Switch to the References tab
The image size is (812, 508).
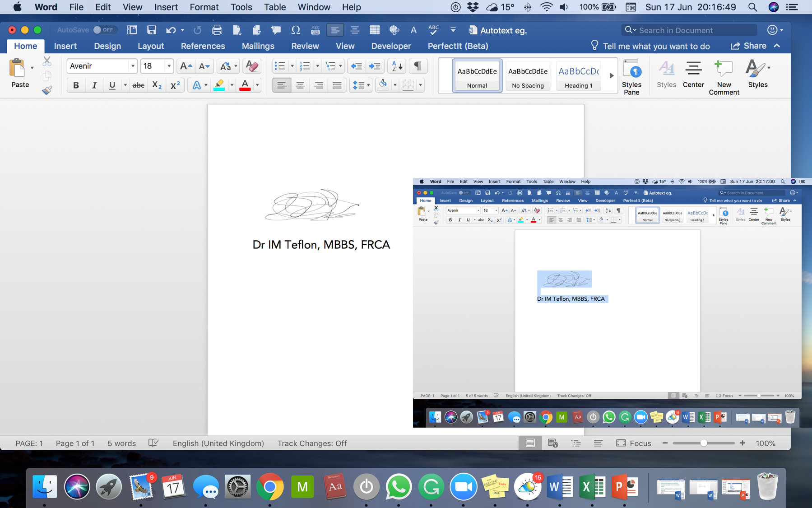[x=203, y=46]
